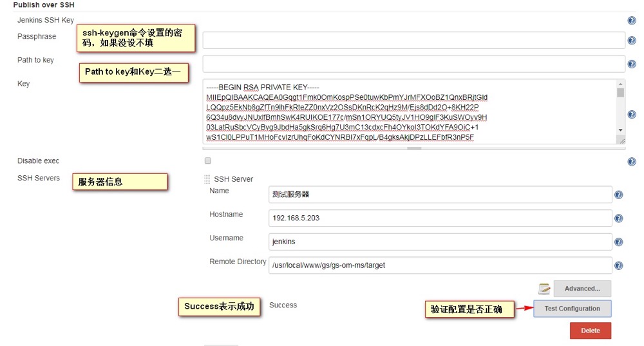Click the Hostname field with 192.168.5.203
644x346 pixels.
(440, 218)
